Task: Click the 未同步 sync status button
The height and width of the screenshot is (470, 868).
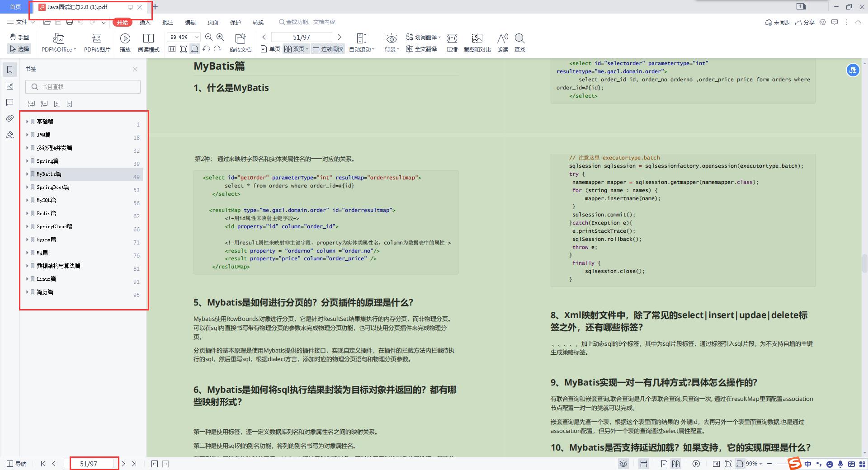Action: 777,22
